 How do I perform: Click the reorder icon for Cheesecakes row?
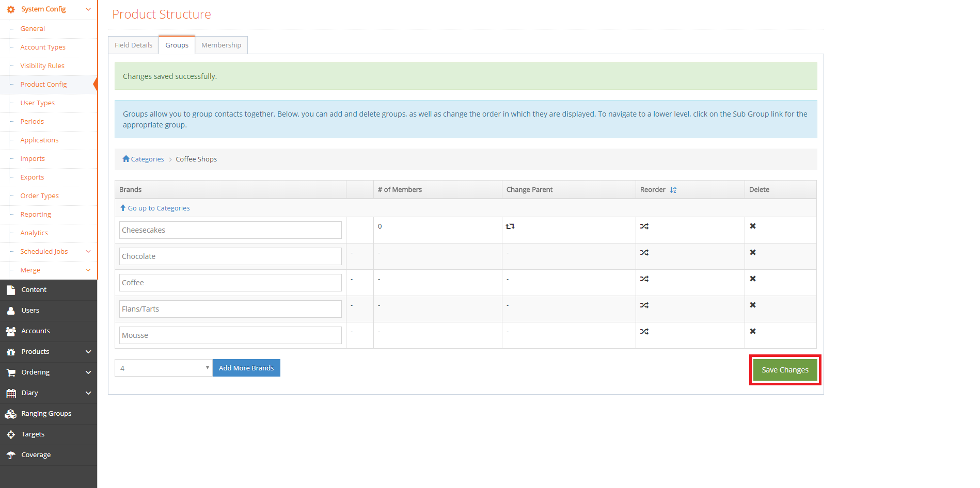tap(644, 226)
